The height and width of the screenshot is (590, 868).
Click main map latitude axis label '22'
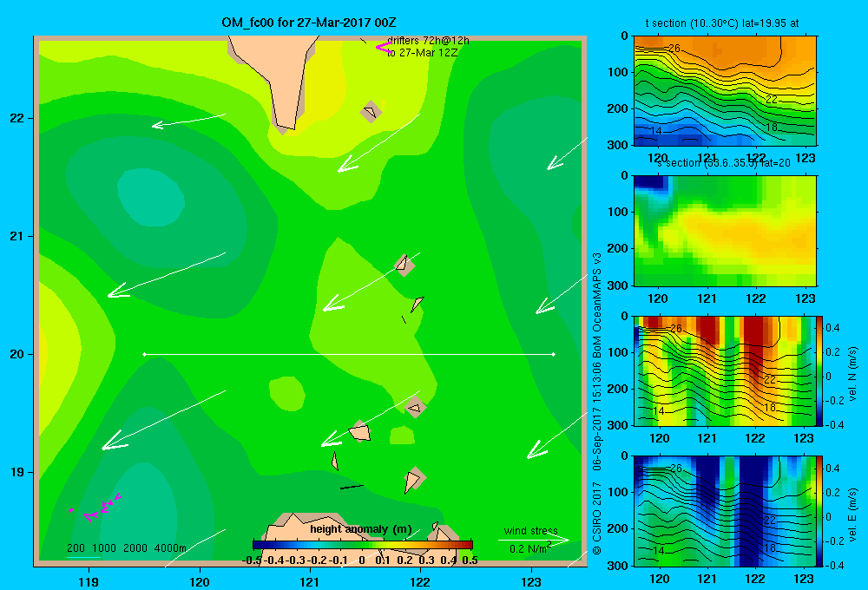click(x=17, y=119)
